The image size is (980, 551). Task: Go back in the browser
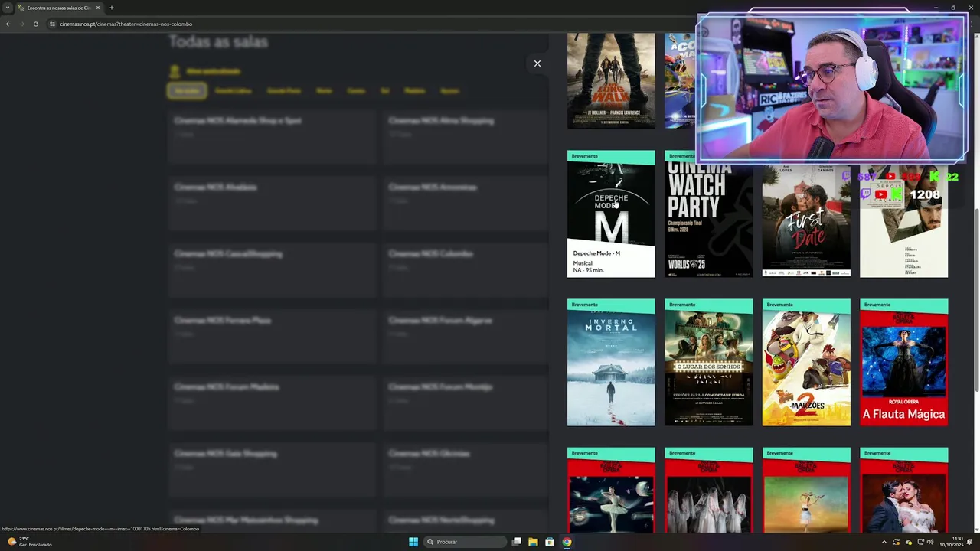[8, 24]
